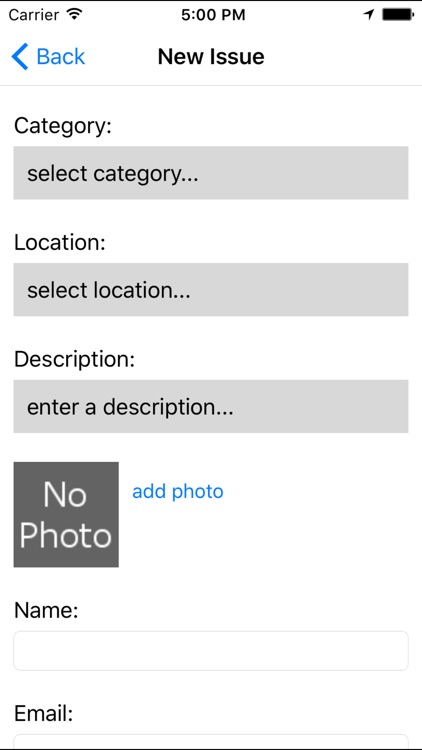The image size is (422, 750).
Task: Focus the partially visible Email input
Action: (x=211, y=741)
